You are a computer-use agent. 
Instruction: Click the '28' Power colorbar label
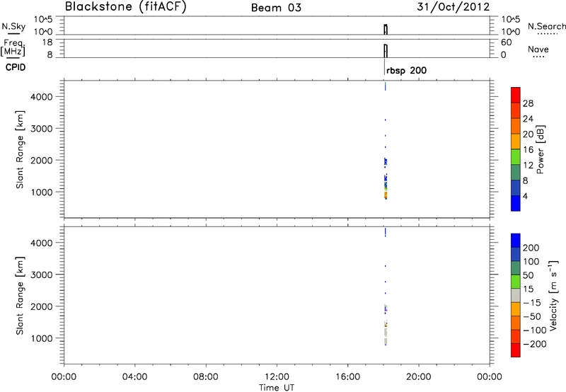[528, 103]
